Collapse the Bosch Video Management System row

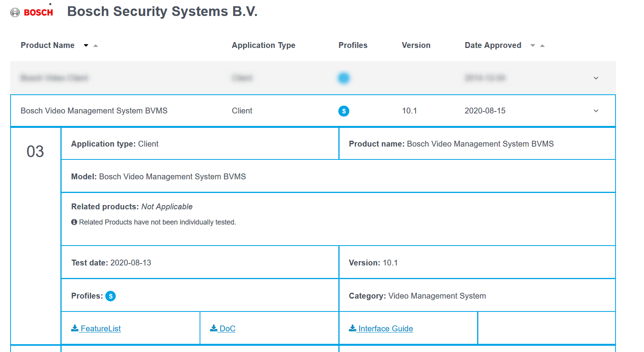(596, 111)
